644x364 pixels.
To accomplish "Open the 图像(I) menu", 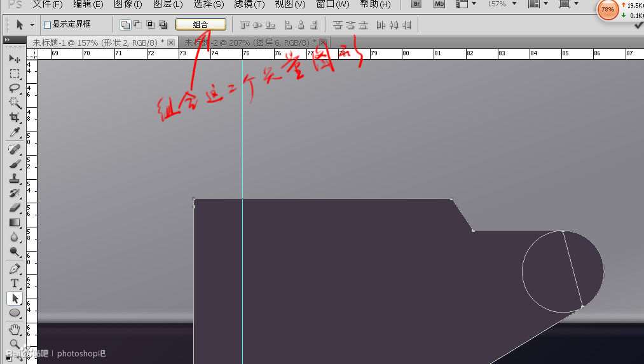I will (x=128, y=4).
